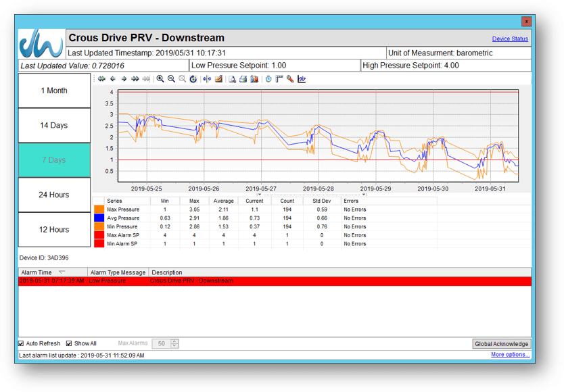Click the fast scroll forward double-arrow icon
Viewport: 564px width, 392px height.
pos(135,79)
